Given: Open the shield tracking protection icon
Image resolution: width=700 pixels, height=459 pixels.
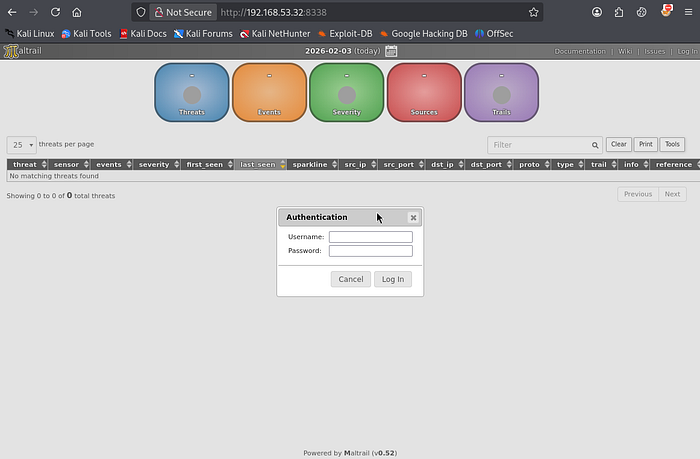Looking at the screenshot, I should 141,12.
